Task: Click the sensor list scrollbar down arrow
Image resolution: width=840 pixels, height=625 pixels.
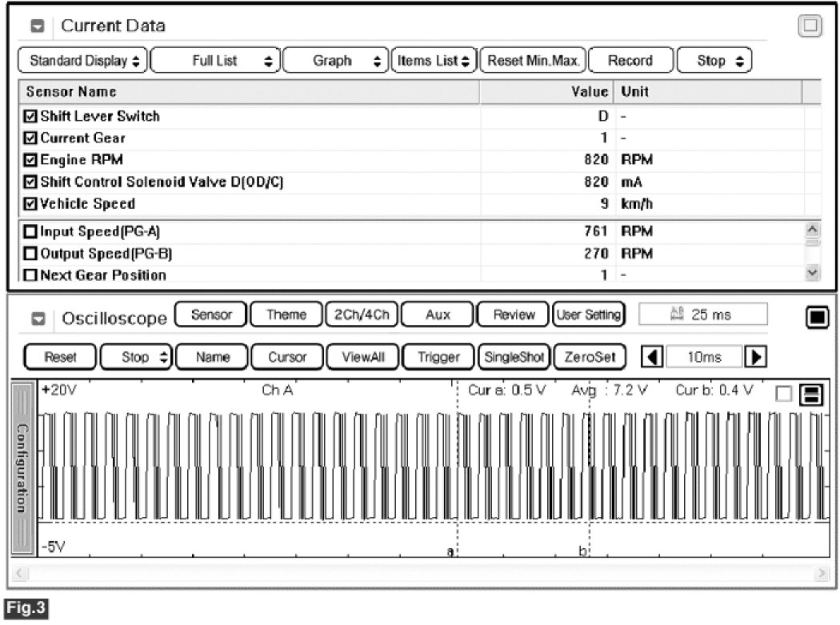Action: 814,274
